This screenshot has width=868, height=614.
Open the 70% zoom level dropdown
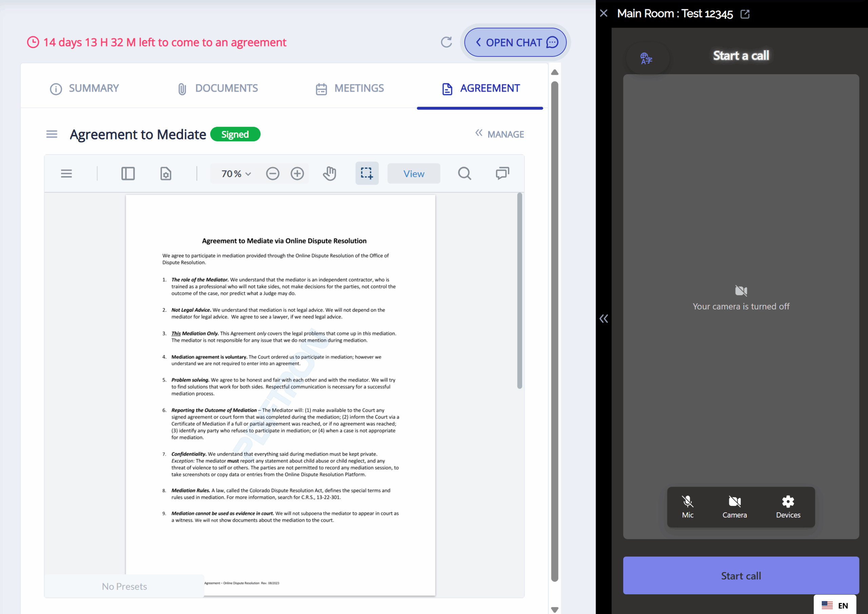click(236, 173)
